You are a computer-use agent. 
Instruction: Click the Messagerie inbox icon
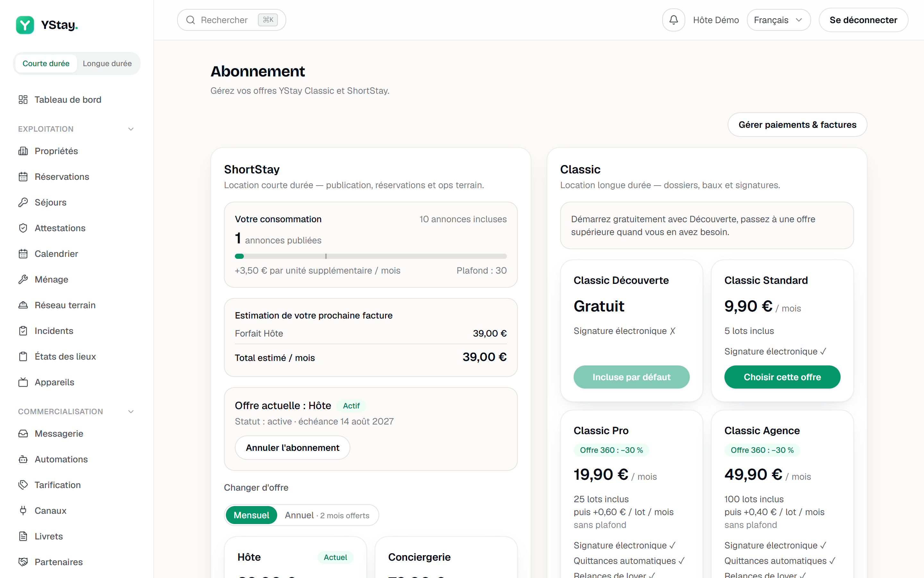click(x=23, y=433)
